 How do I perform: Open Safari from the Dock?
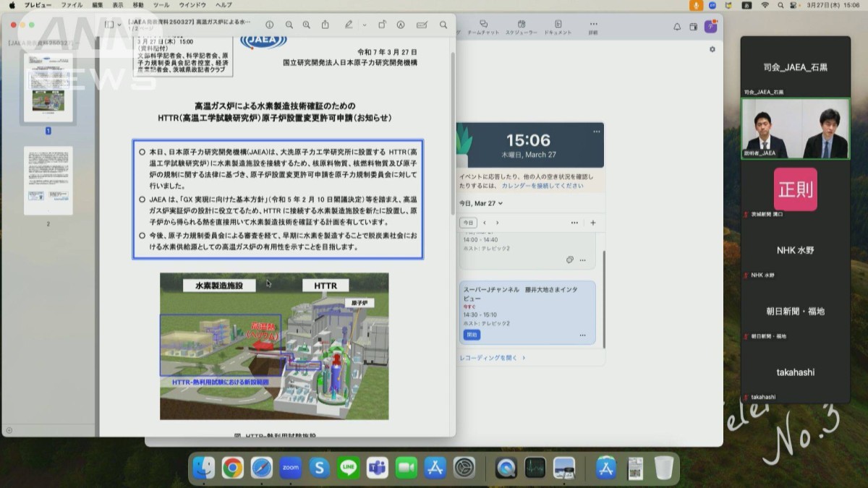click(262, 468)
